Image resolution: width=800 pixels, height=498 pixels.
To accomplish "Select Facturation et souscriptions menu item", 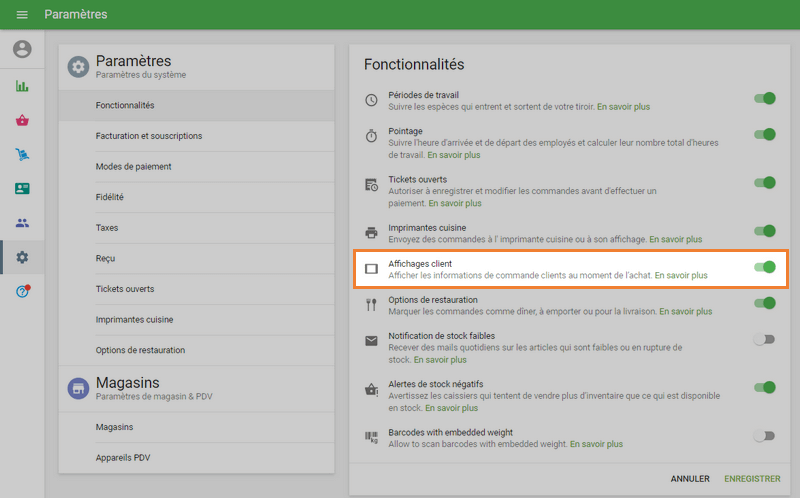I will (x=149, y=136).
